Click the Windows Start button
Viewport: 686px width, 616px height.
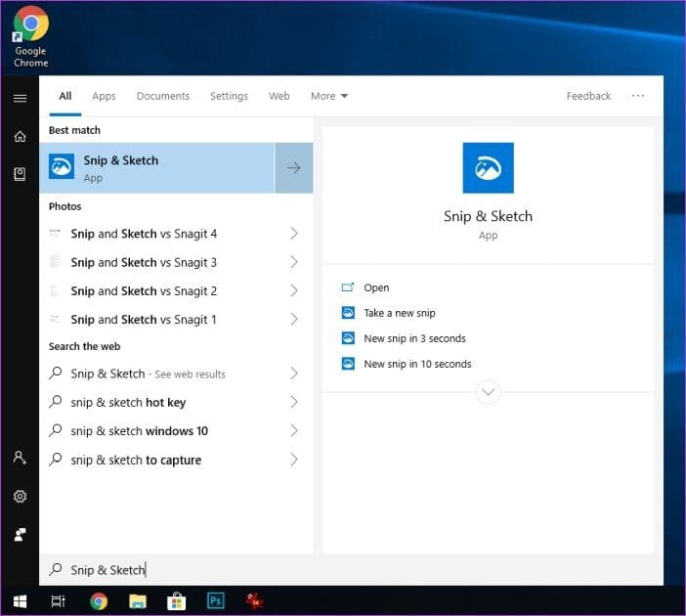point(20,601)
